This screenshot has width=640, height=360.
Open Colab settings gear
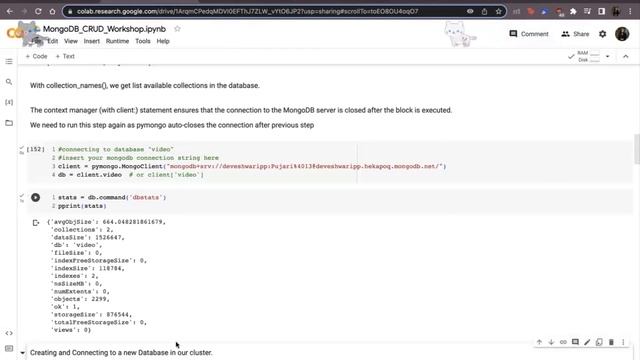coord(602,34)
